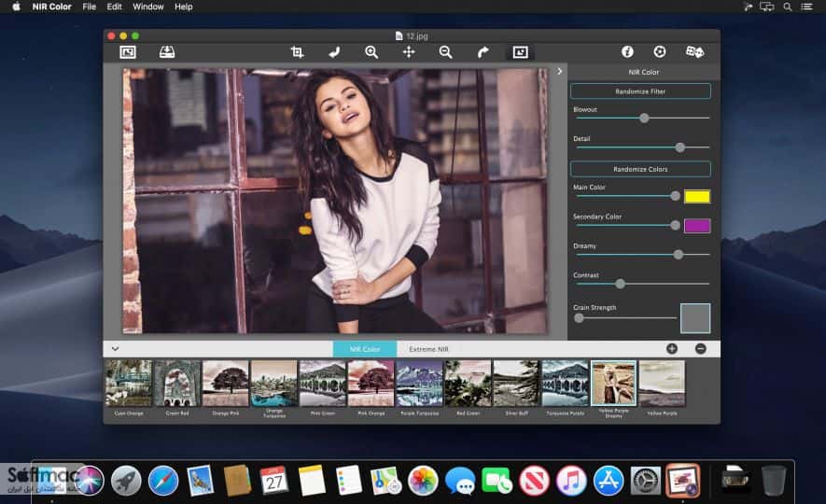Open the File menu
Viewport: 826px width, 504px height.
(x=89, y=7)
